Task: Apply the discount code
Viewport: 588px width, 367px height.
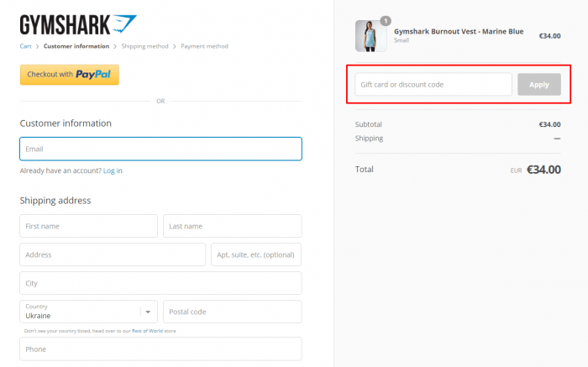Action: click(x=539, y=84)
